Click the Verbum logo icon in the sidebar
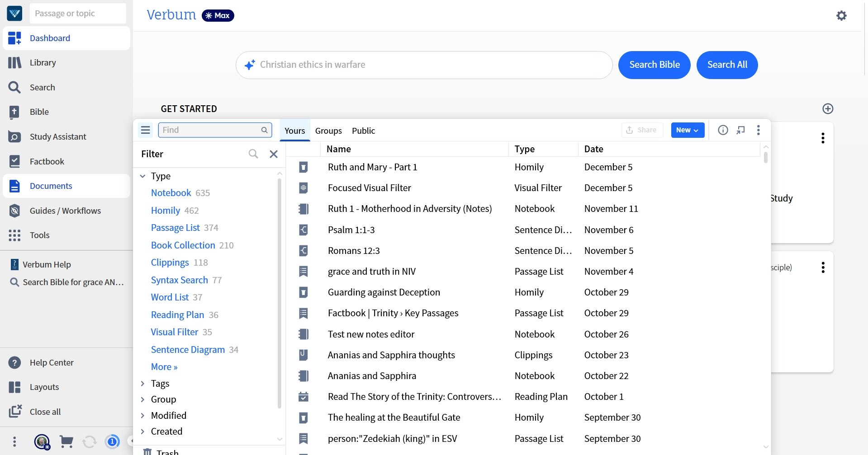 (x=14, y=14)
